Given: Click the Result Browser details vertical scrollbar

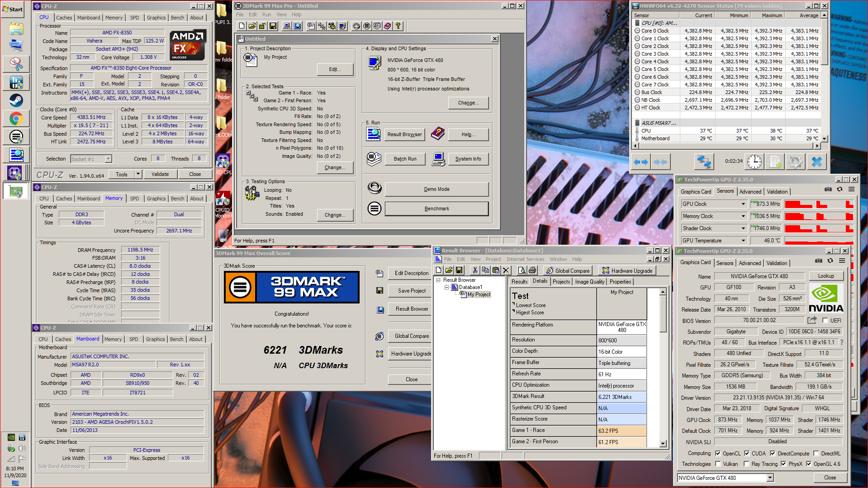Looking at the screenshot, I should click(663, 368).
